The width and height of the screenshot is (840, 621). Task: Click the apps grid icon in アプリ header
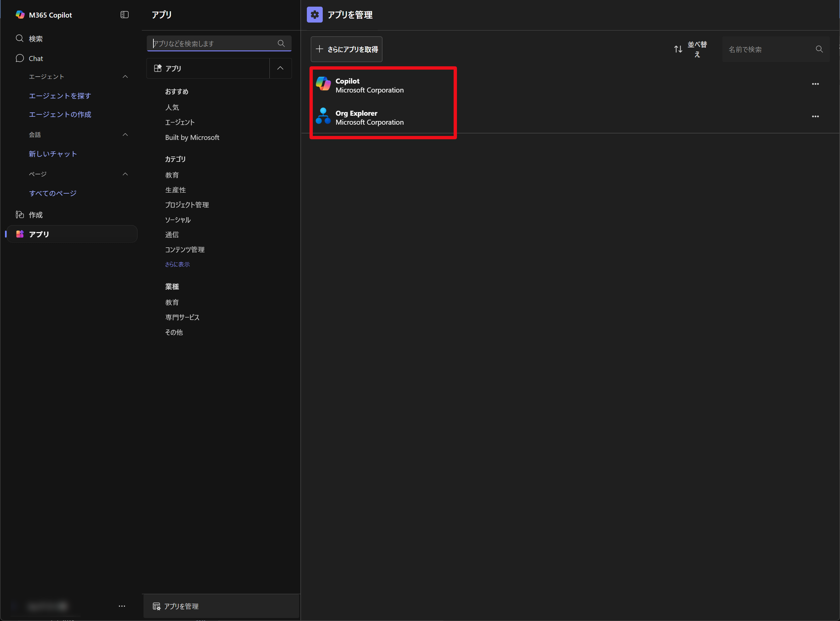pyautogui.click(x=158, y=68)
